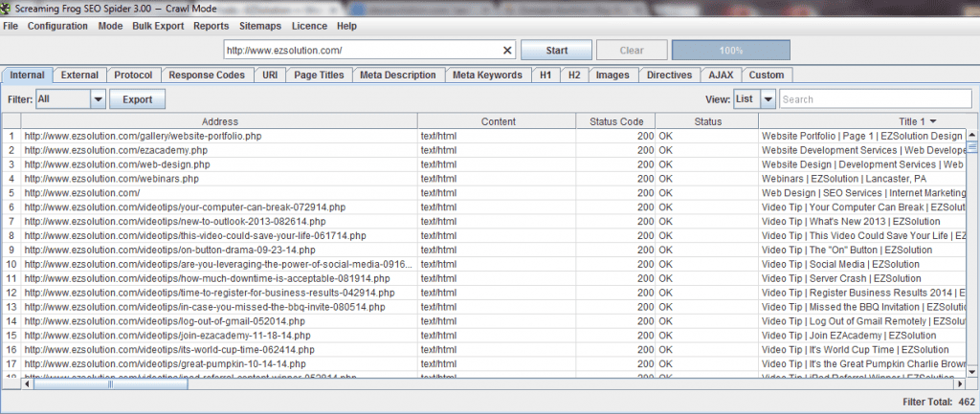
Task: Open the Bulk Export menu
Action: click(x=158, y=26)
